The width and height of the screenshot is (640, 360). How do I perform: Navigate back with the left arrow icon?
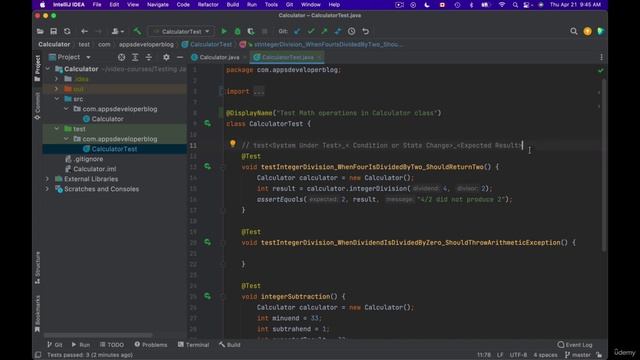[84, 31]
